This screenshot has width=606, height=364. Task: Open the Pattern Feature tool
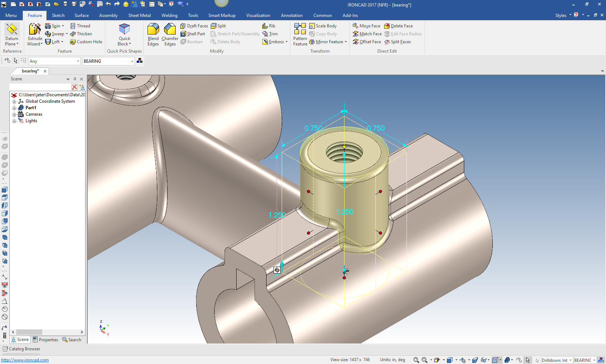coord(300,35)
